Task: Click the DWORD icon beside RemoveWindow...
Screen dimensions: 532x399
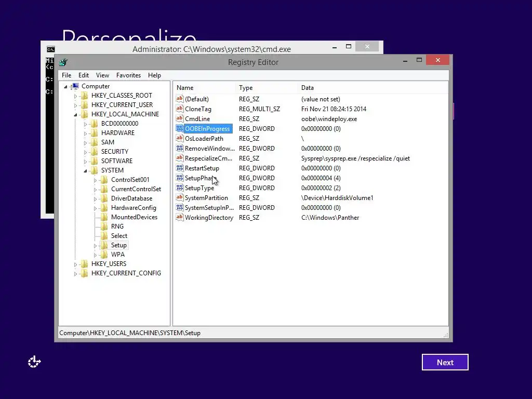Action: point(179,148)
